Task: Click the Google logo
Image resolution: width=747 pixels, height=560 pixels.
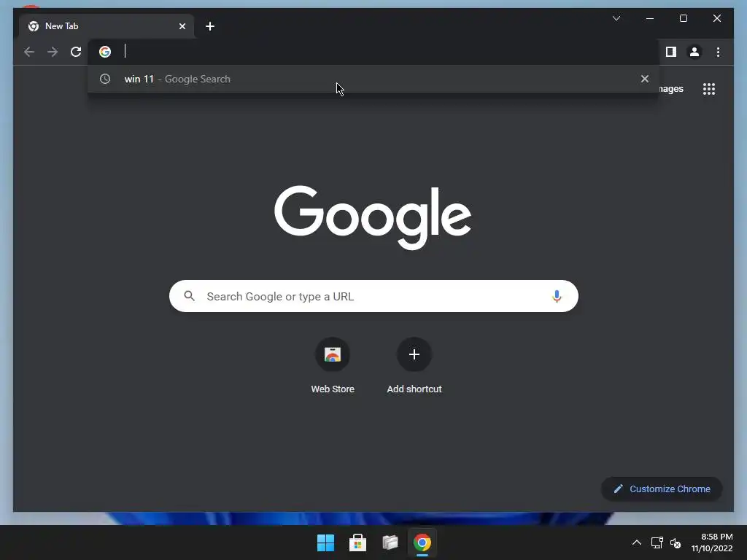Action: click(x=373, y=217)
